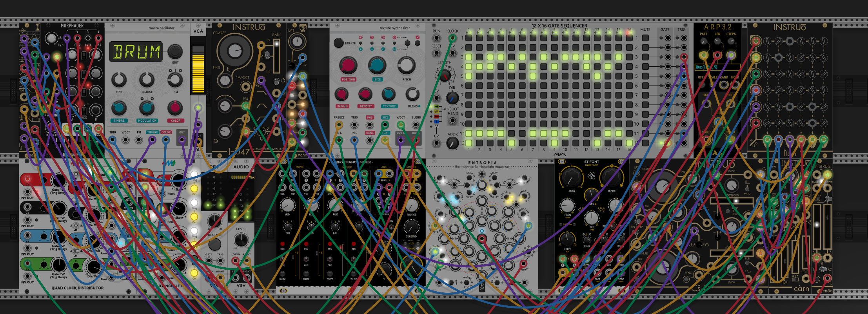Toggle row 12 step 16 on the gate sequencer
Image resolution: width=868 pixels, height=314 pixels.
629,143
